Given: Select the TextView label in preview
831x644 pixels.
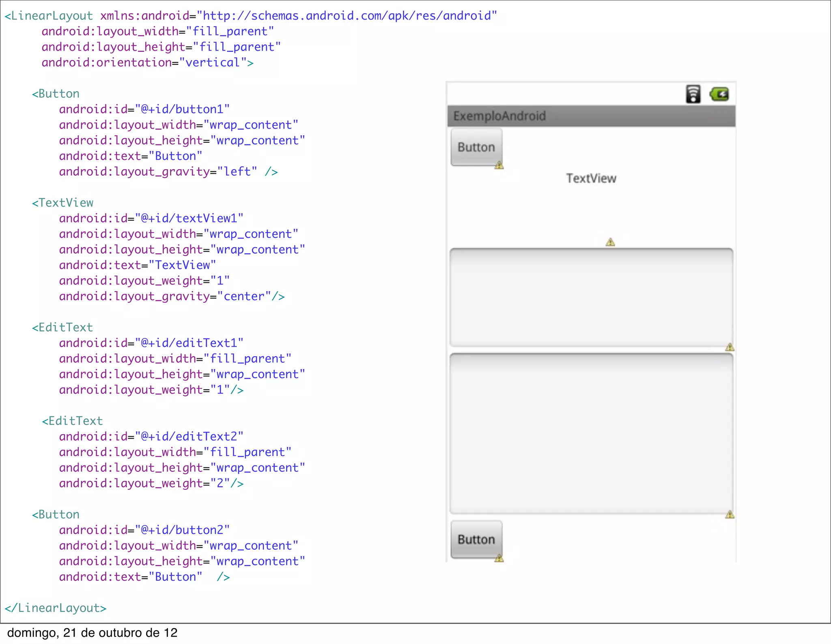Looking at the screenshot, I should coord(591,178).
